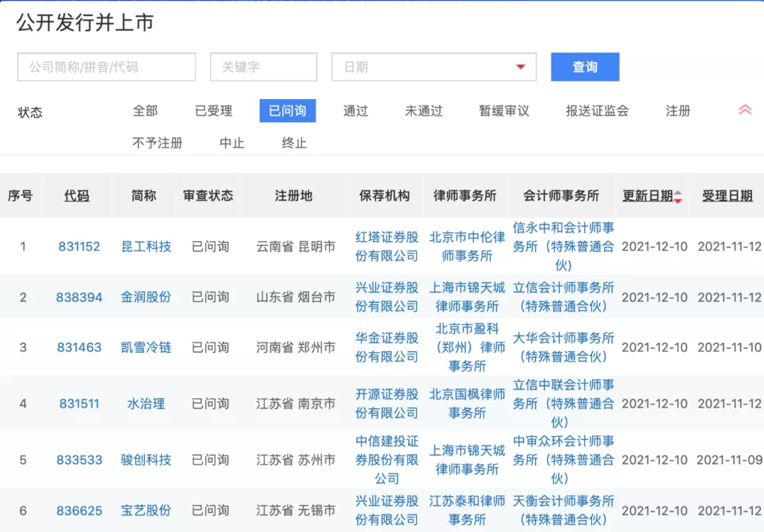
Task: Click acceptance date 2021-11-10
Action: pyautogui.click(x=729, y=347)
